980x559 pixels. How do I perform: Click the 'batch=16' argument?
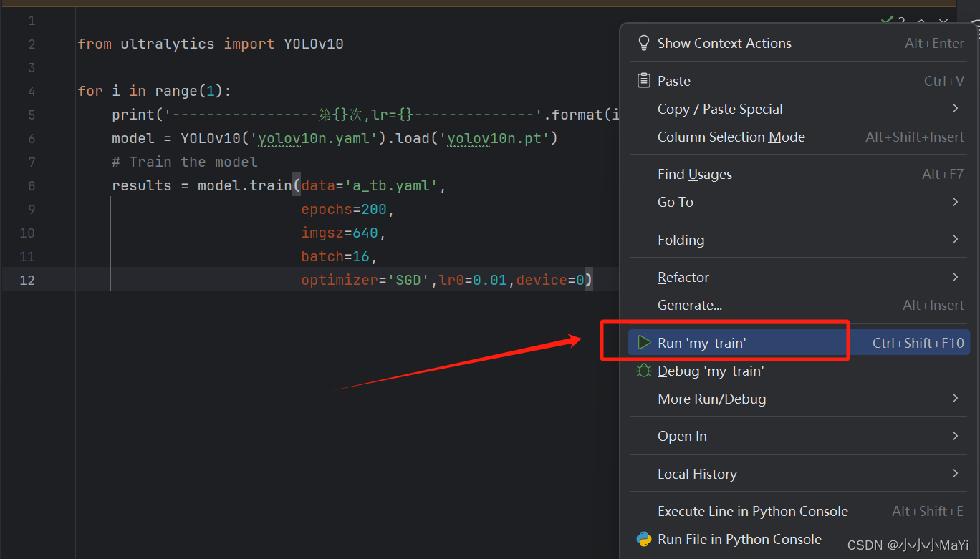pos(335,256)
